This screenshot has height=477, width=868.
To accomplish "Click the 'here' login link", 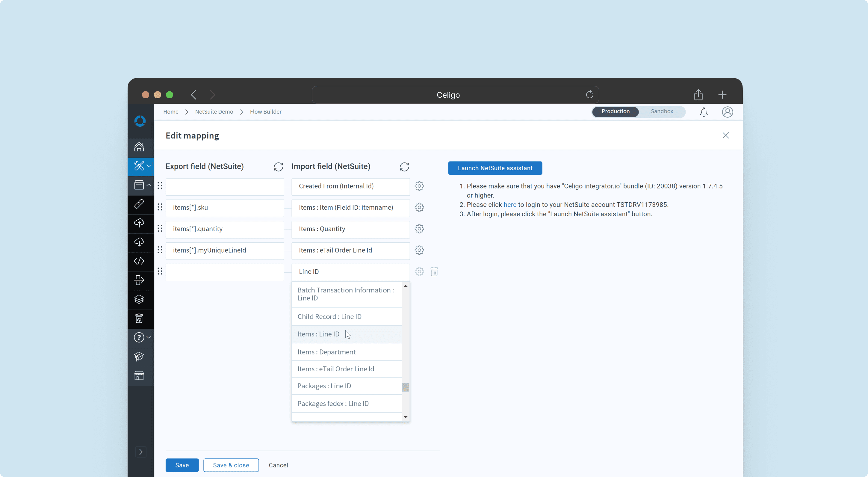I will click(x=509, y=205).
